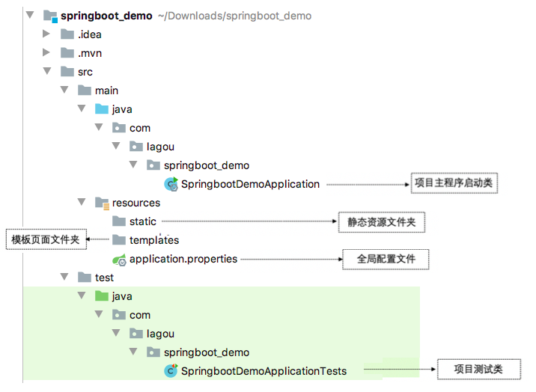The image size is (536, 392).
Task: Click the static folder icon
Action: click(119, 221)
